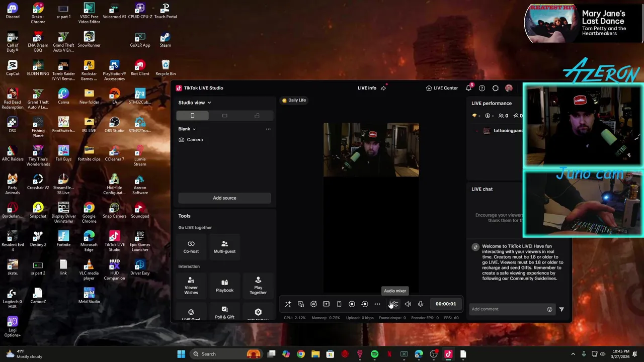This screenshot has height=362, width=644.
Task: Open the Play Together tool
Action: (258, 286)
